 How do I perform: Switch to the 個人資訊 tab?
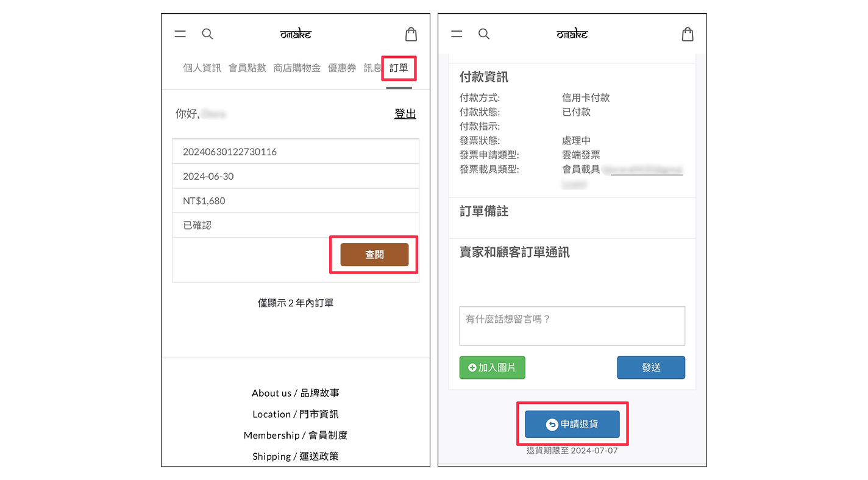pyautogui.click(x=202, y=68)
